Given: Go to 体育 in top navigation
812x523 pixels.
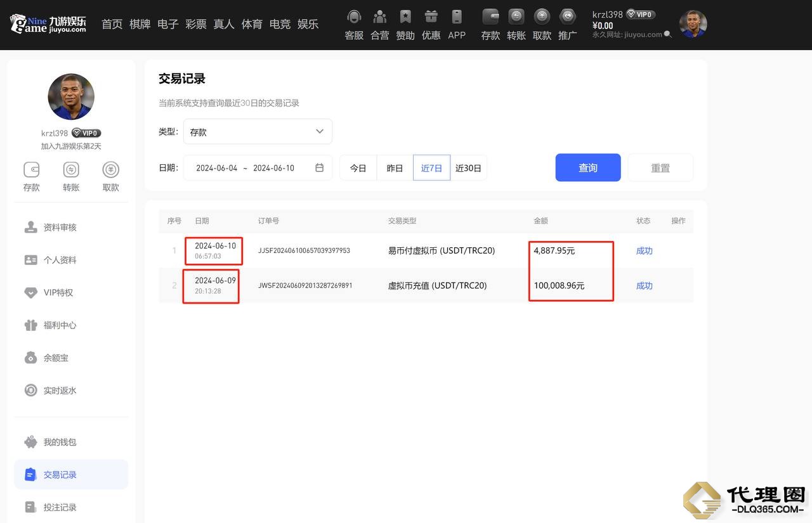Looking at the screenshot, I should pyautogui.click(x=252, y=24).
